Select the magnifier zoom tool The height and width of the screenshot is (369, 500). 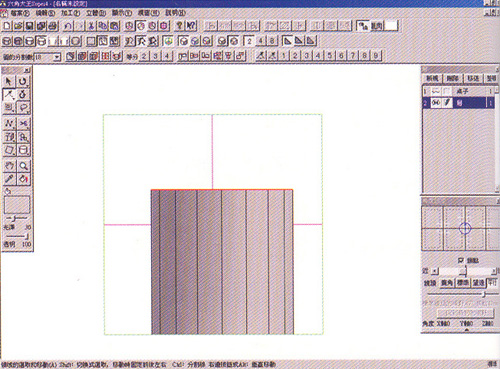pyautogui.click(x=23, y=165)
